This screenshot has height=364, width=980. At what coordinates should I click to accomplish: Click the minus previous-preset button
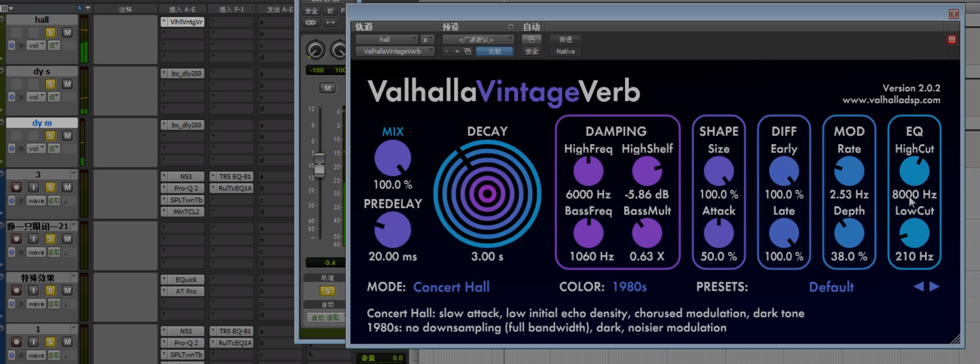pos(447,52)
